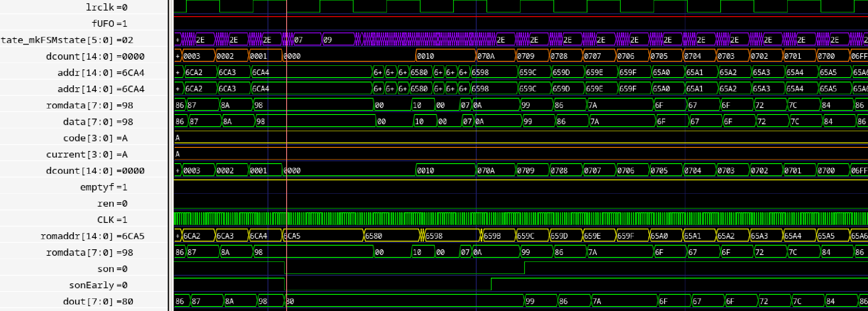Select the fUFO signal in the list

(103, 24)
